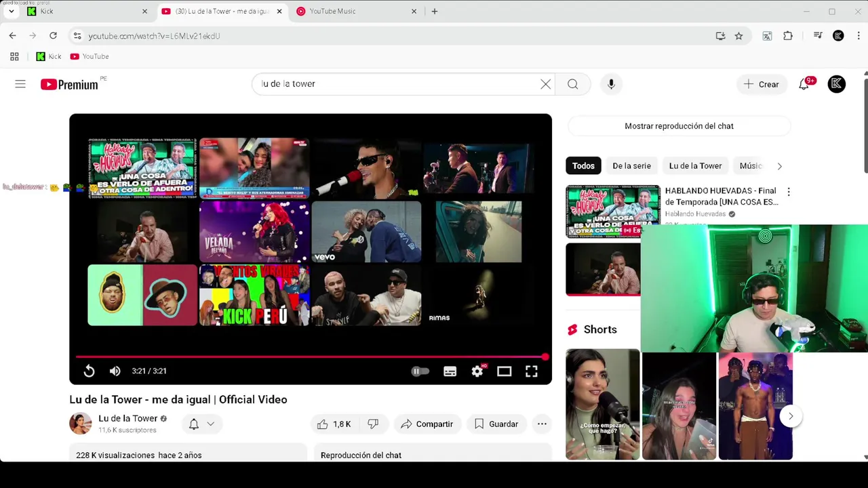The image size is (868, 488).
Task: Select the Lu de la Tower filter chip
Action: (695, 166)
